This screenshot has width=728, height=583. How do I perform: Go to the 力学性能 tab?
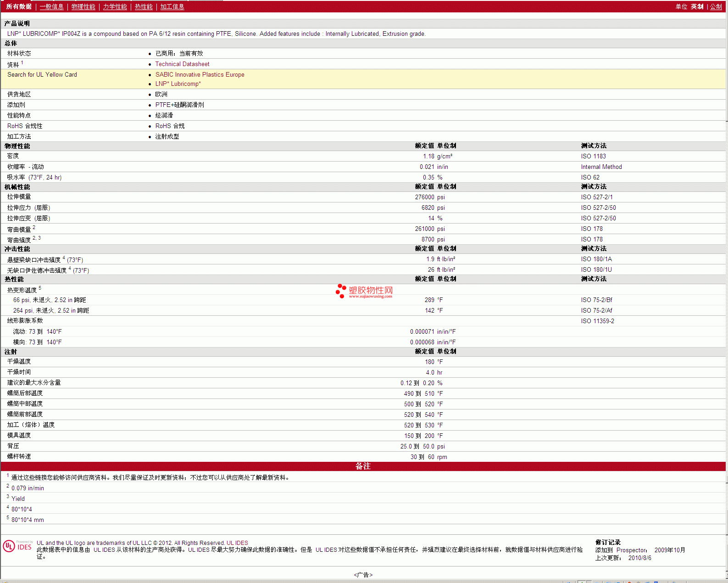[115, 6]
